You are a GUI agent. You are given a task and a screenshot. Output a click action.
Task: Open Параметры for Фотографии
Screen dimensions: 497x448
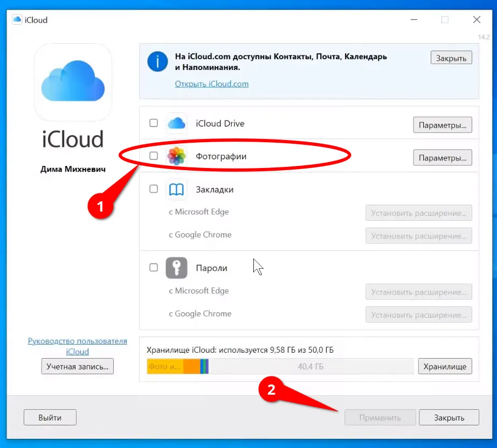(442, 157)
